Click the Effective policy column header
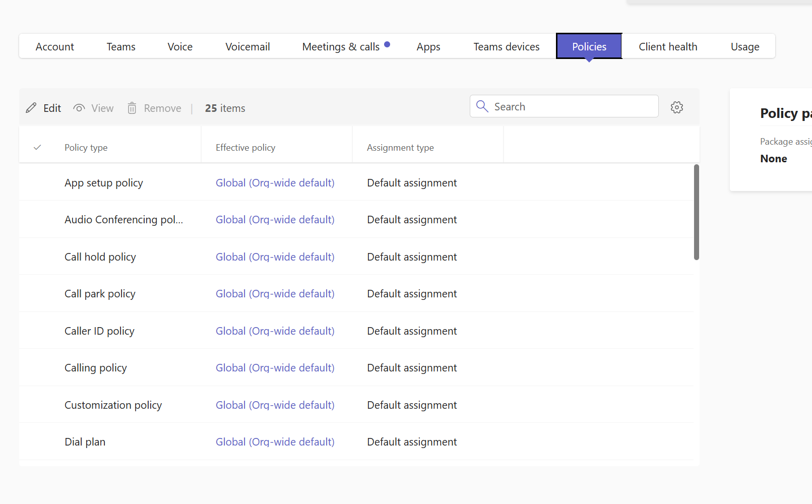The width and height of the screenshot is (812, 504). click(245, 148)
